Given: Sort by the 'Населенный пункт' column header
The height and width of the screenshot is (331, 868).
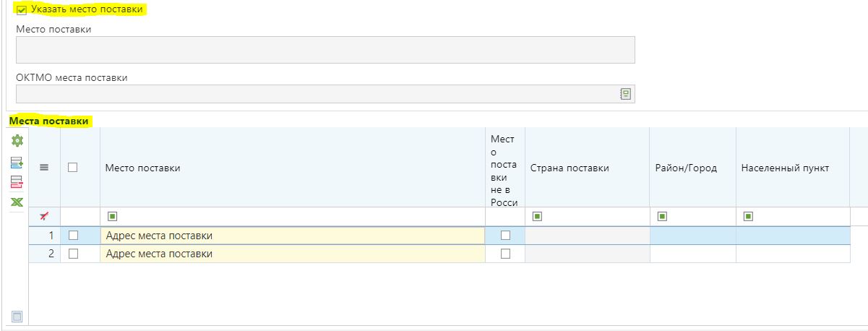Looking at the screenshot, I should click(x=785, y=168).
